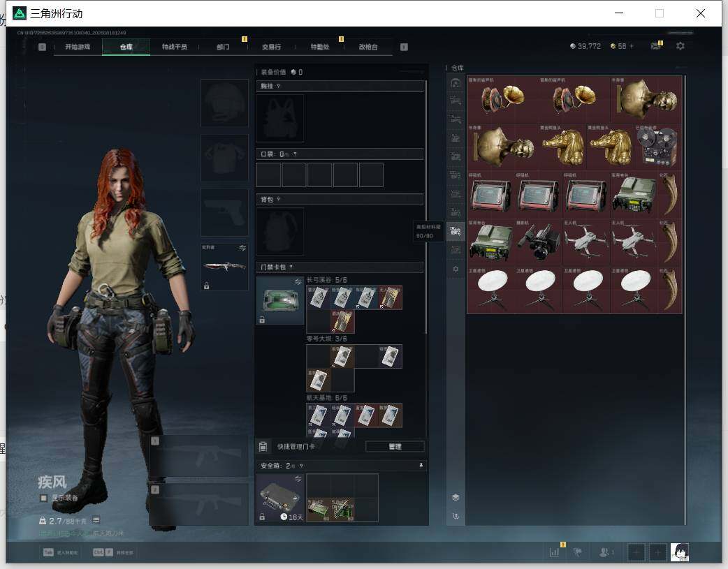Swap the safe box container
This screenshot has height=569, width=728.
tap(298, 479)
